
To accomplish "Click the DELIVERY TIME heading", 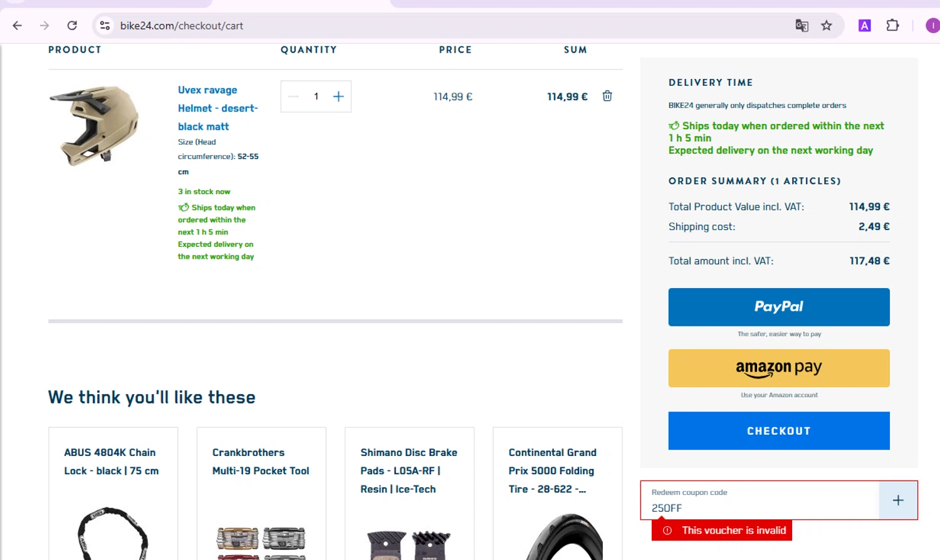I will [x=711, y=83].
